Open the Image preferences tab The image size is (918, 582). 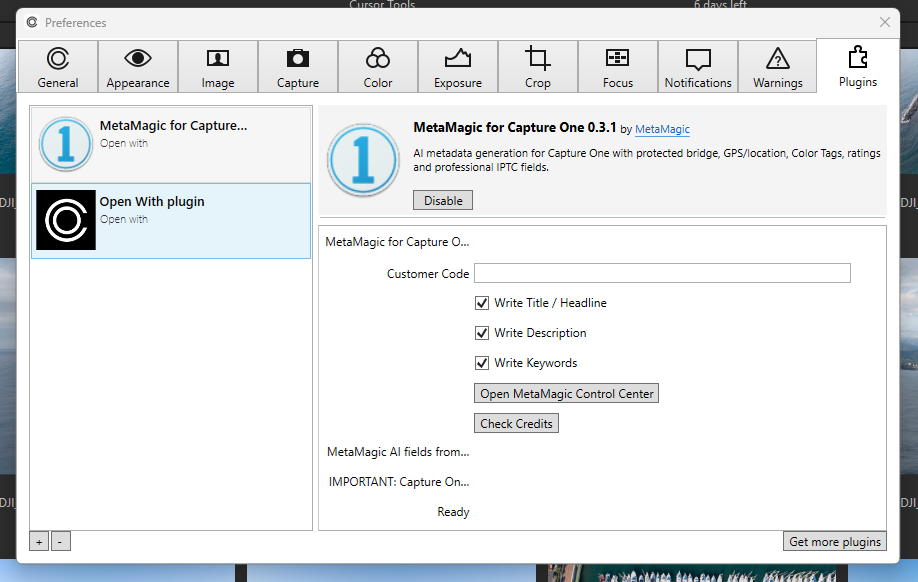(x=218, y=67)
